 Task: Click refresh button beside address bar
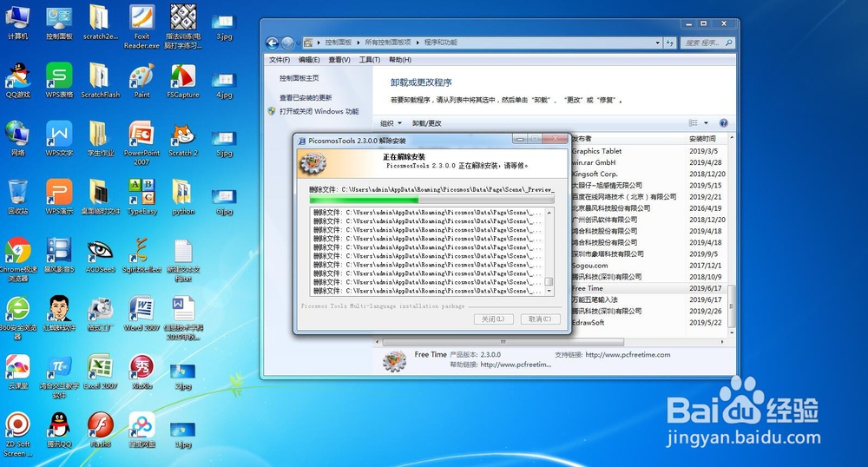pyautogui.click(x=670, y=43)
